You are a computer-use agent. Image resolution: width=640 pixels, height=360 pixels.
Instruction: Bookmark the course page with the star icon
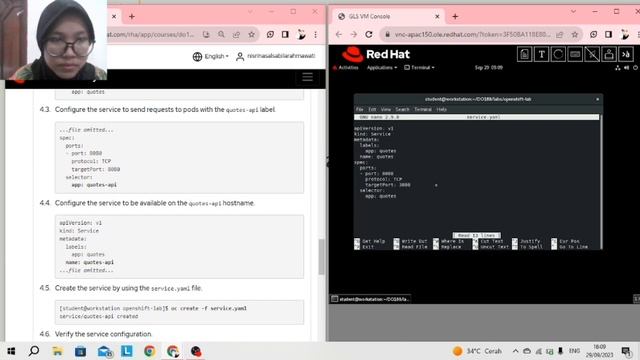click(251, 35)
